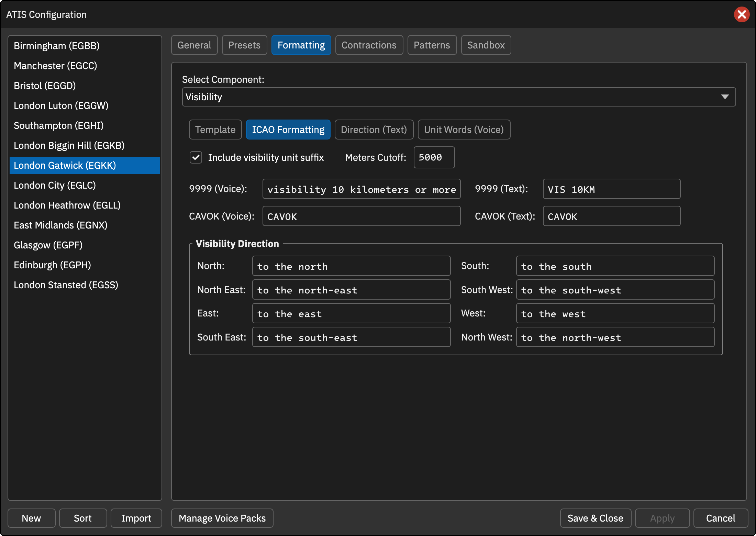Click the North East direction field
The width and height of the screenshot is (756, 536).
coord(351,290)
